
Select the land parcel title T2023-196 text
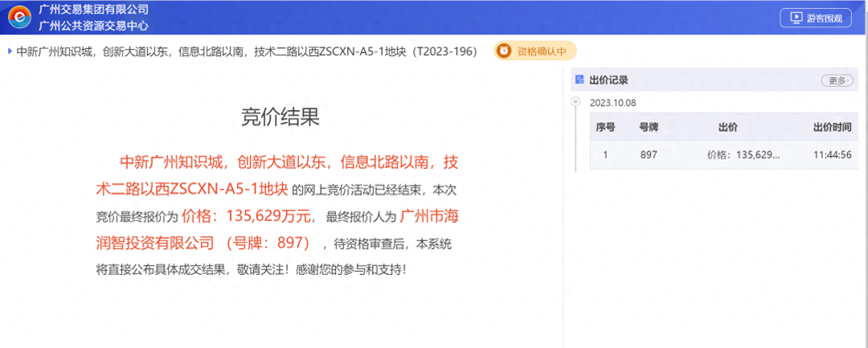click(x=247, y=51)
